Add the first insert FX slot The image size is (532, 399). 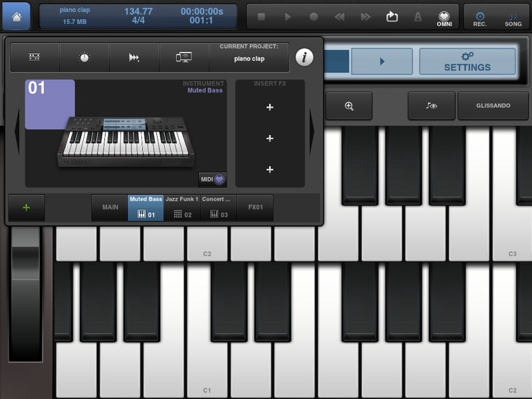pyautogui.click(x=270, y=107)
